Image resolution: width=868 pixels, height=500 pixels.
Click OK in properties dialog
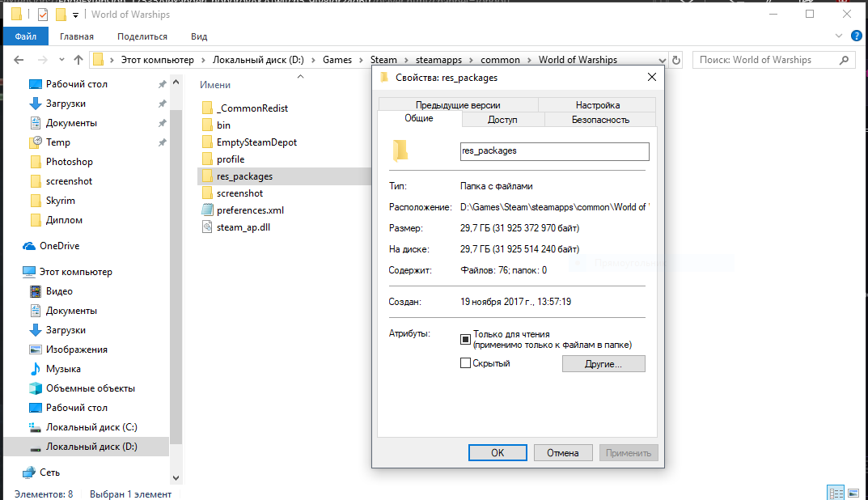pyautogui.click(x=498, y=453)
